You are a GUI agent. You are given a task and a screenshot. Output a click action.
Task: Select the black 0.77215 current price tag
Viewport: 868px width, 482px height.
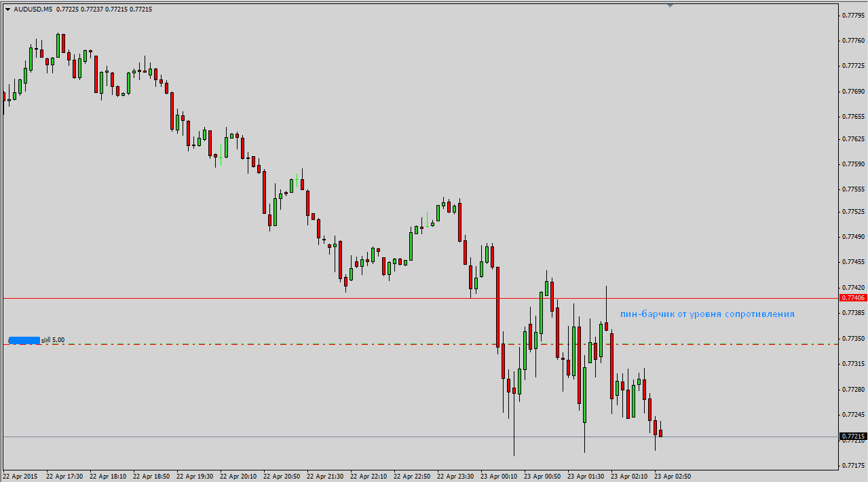853,437
